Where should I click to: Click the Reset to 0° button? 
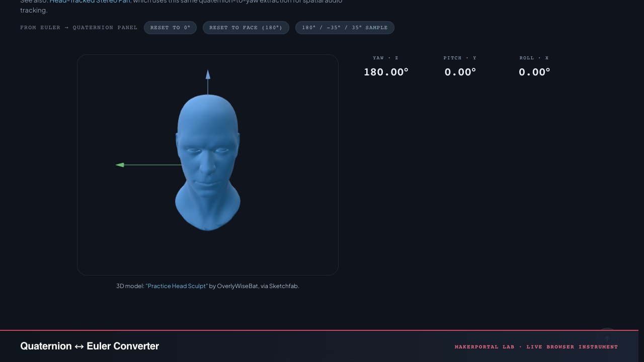[x=170, y=28]
